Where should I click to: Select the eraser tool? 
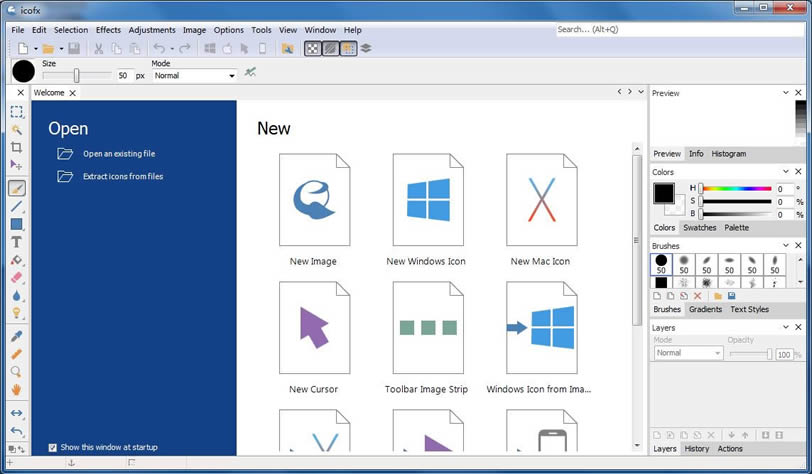(17, 278)
